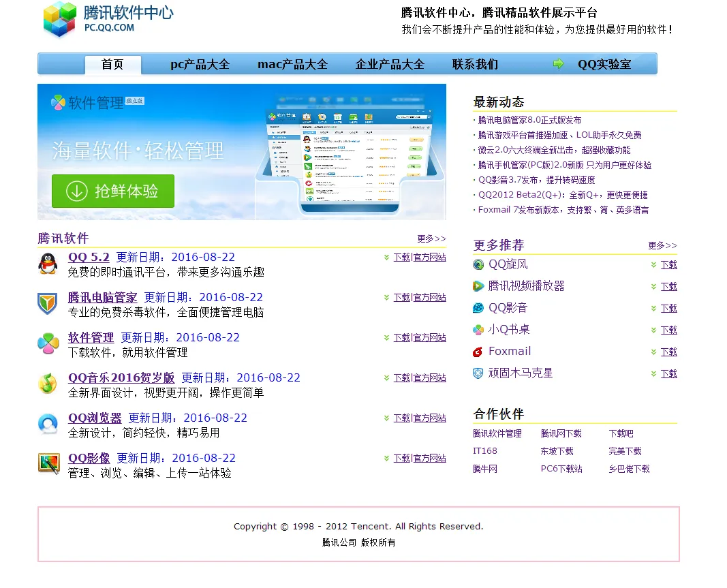Click 官方网站 link for 腾讯电脑管家
Image resolution: width=727 pixels, height=588 pixels.
click(429, 298)
